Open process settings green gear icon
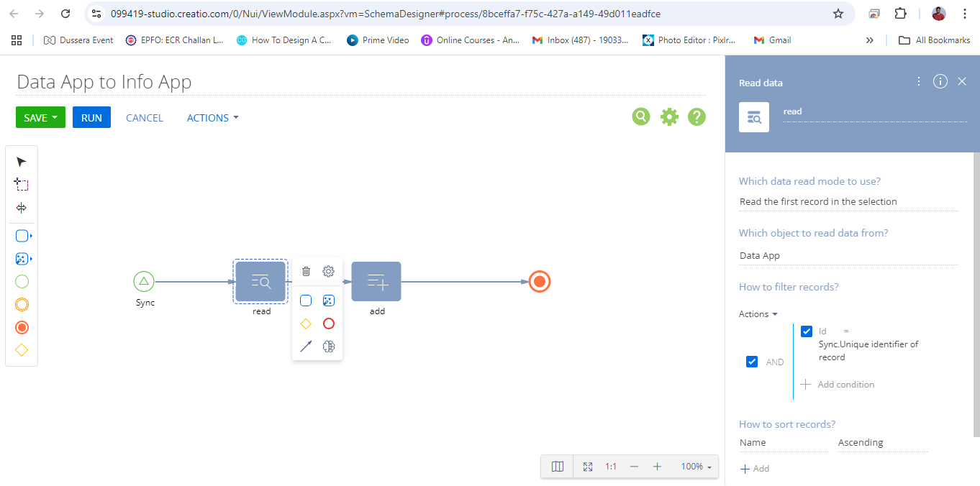This screenshot has width=980, height=486. pos(669,116)
